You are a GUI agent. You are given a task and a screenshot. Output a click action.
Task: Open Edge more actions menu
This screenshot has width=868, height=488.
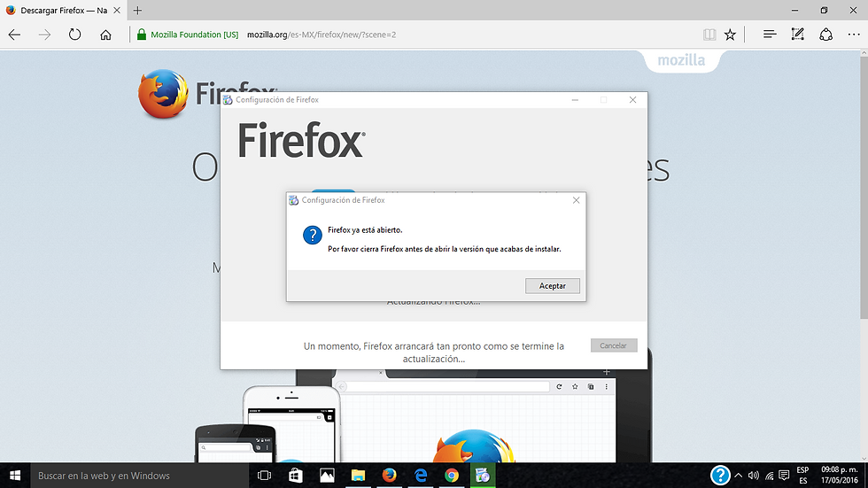pyautogui.click(x=854, y=35)
